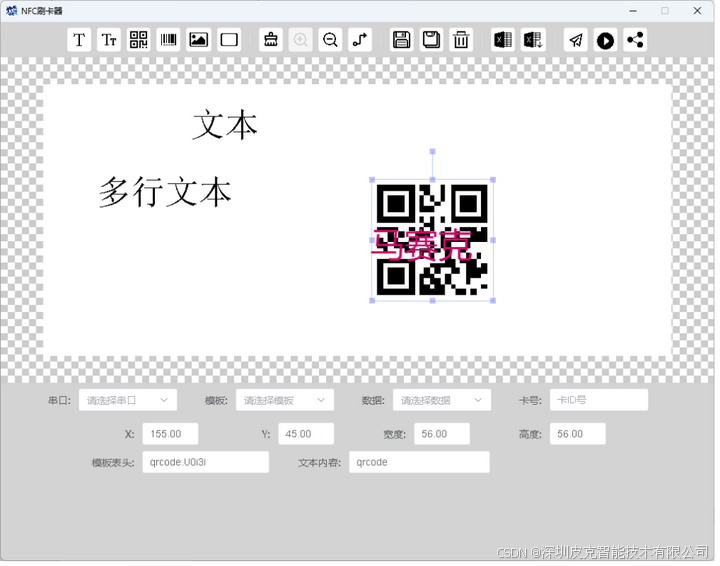Save the template with floppy icon
The height and width of the screenshot is (566, 720).
coord(401,40)
